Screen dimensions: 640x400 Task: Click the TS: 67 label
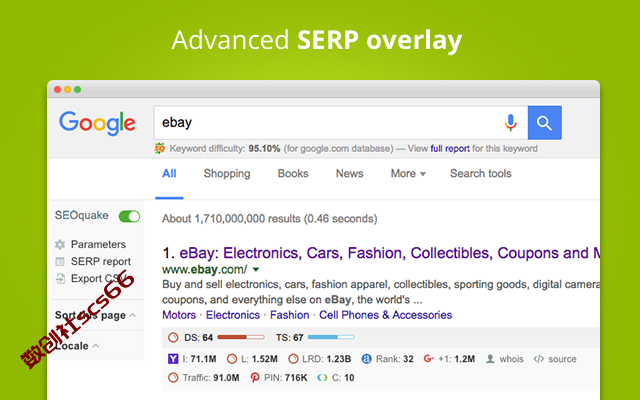pos(289,338)
